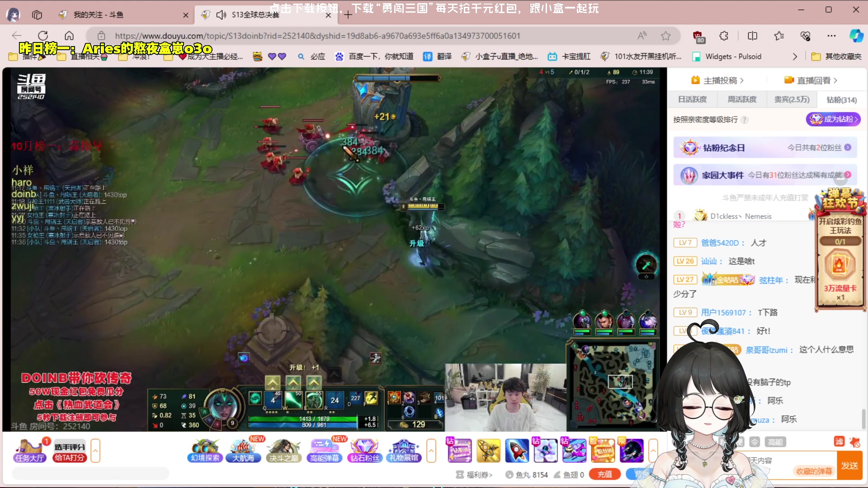Switch to 钻粉(314) tab
This screenshot has height=488, width=868.
(841, 100)
